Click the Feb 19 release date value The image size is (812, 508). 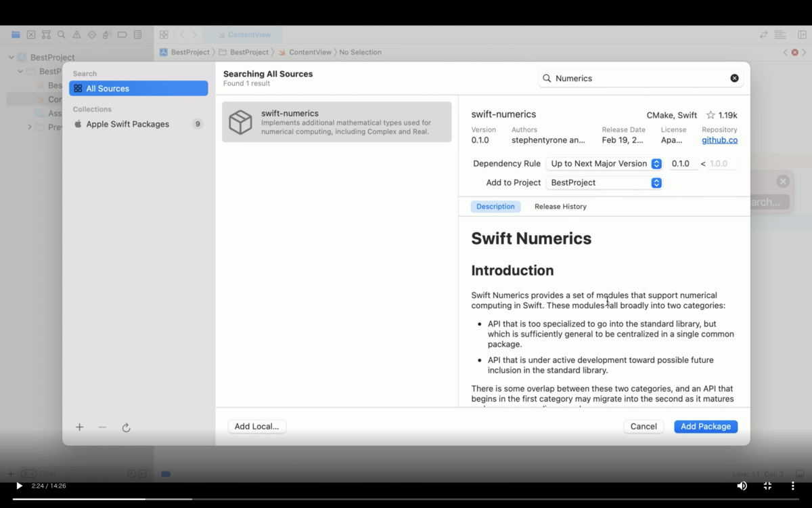623,140
